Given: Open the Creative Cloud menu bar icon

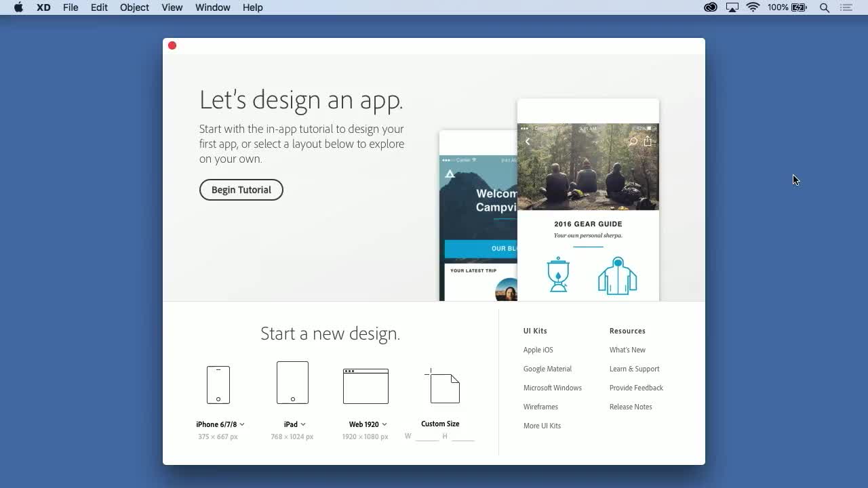Looking at the screenshot, I should (710, 7).
